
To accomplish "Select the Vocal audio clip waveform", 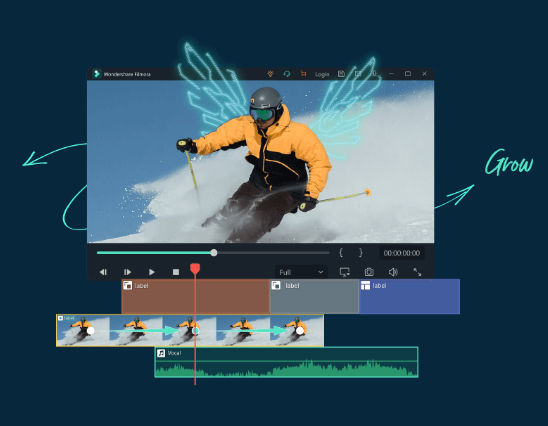I will coord(287,362).
